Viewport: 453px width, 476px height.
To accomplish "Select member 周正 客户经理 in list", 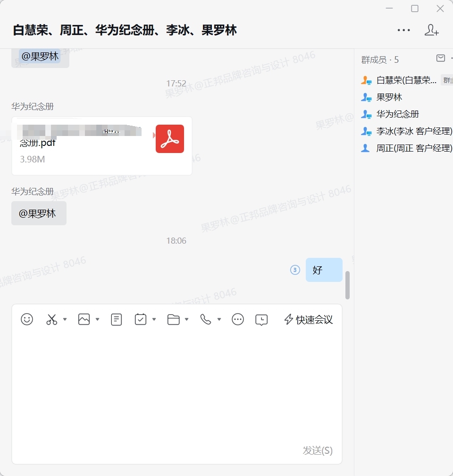I will (414, 148).
